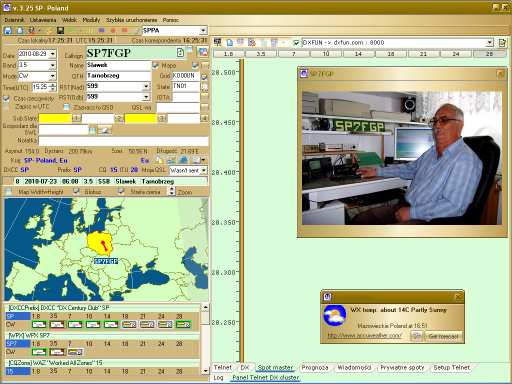This screenshot has height=384, width=512.
Task: Toggle the checkbox beside the Grid field
Action: 204,77
